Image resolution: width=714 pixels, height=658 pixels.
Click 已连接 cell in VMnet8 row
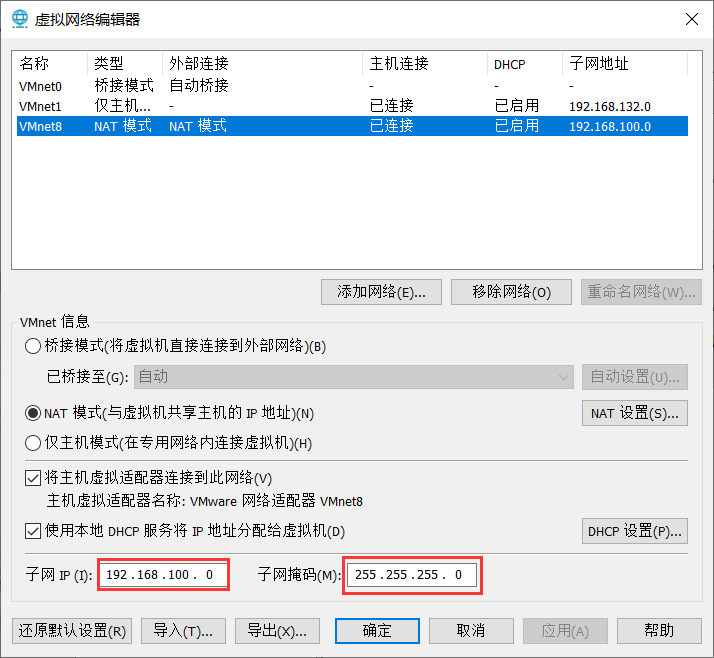[x=392, y=126]
